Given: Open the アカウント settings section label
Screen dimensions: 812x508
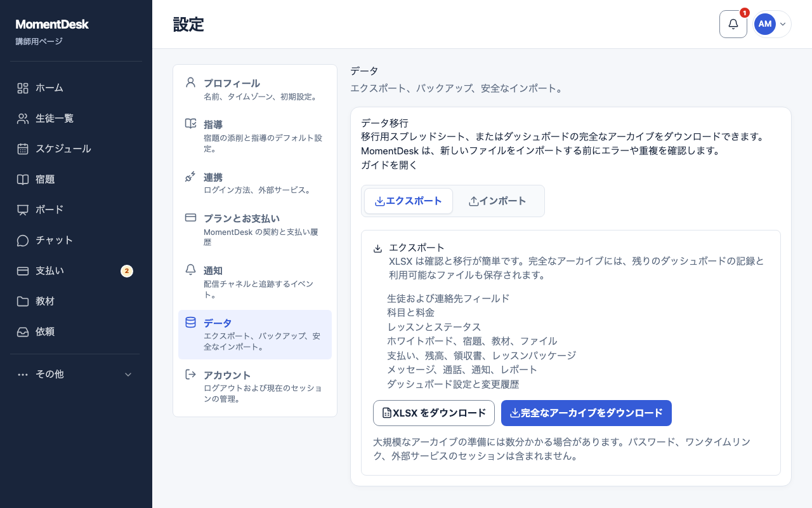Looking at the screenshot, I should pos(227,375).
